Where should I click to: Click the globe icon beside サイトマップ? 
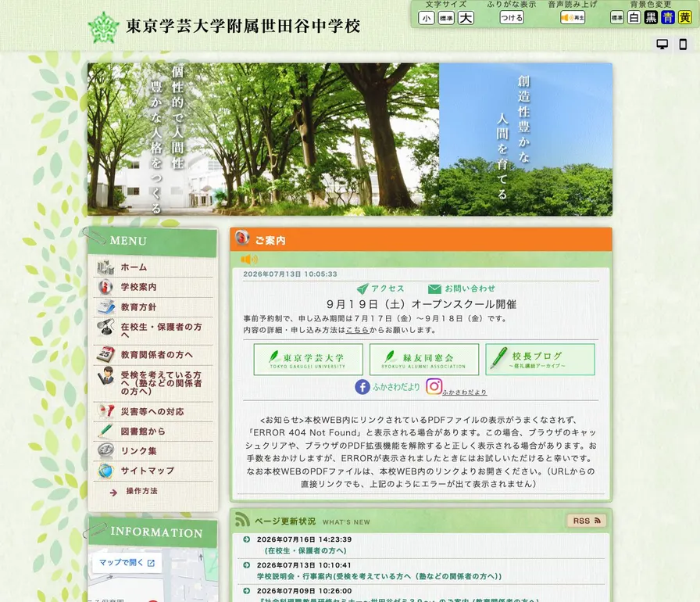[105, 471]
